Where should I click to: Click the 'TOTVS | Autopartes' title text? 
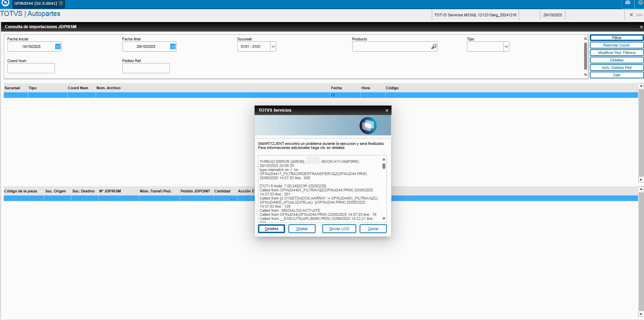30,14
